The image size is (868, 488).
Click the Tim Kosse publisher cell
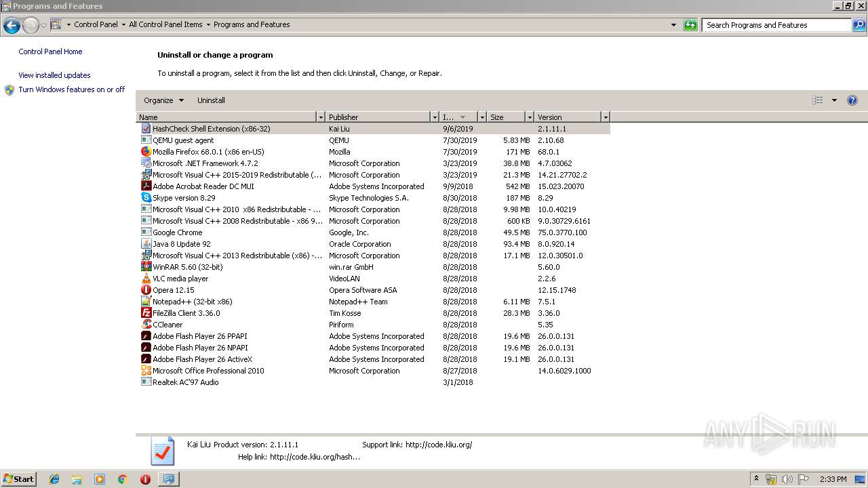pos(344,313)
